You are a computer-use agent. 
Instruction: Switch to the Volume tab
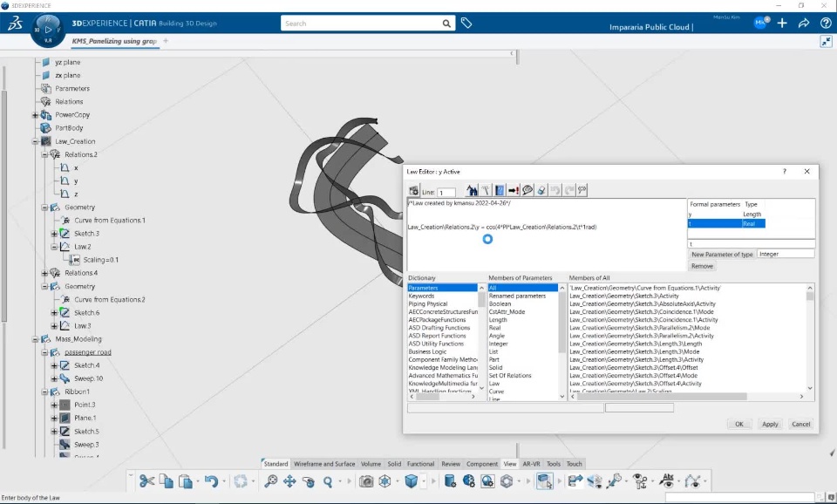(371, 464)
